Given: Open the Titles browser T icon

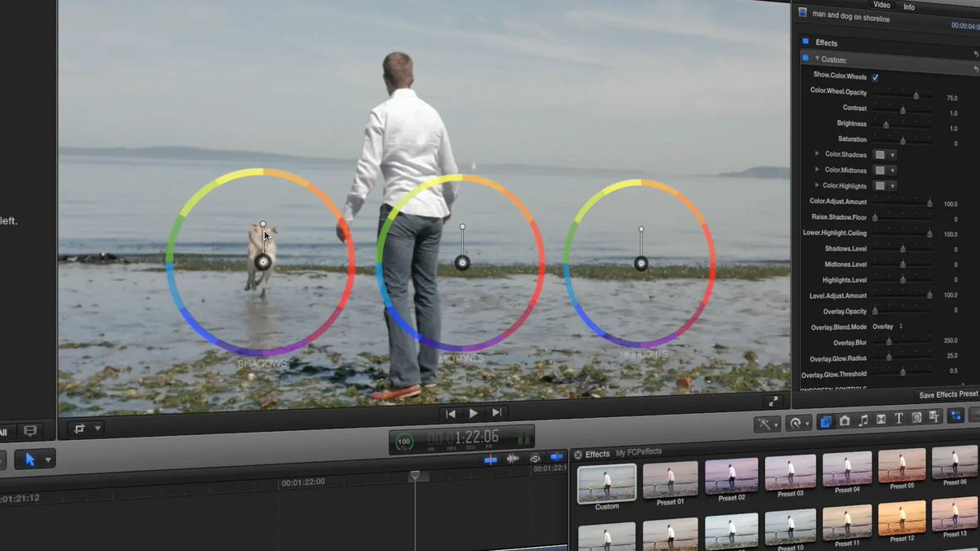Looking at the screenshot, I should point(899,419).
